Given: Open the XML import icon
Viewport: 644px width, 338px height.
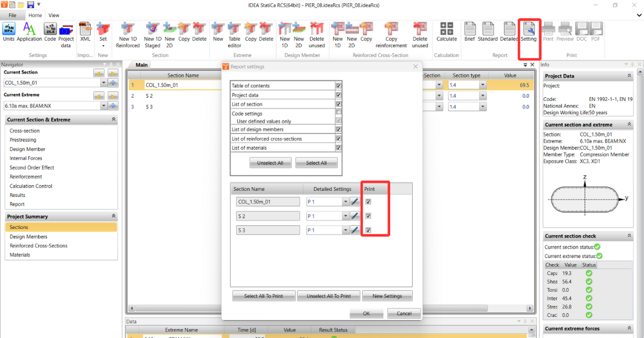Looking at the screenshot, I should (85, 32).
